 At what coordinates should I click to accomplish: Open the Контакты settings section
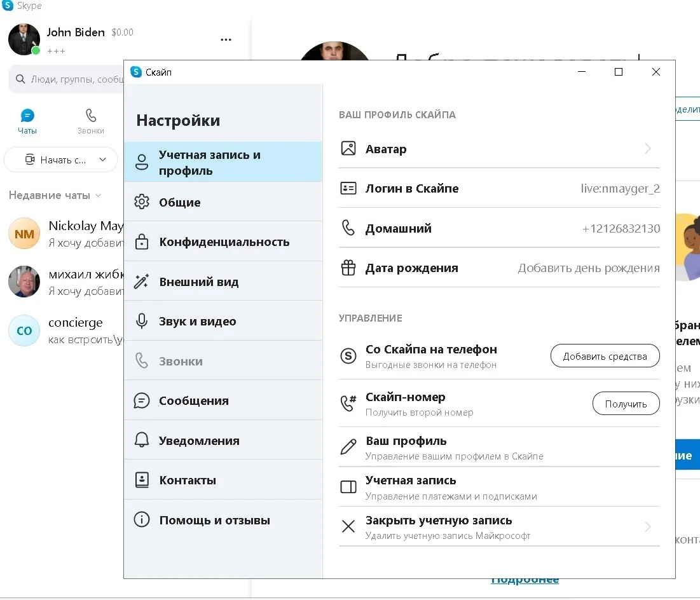point(223,480)
